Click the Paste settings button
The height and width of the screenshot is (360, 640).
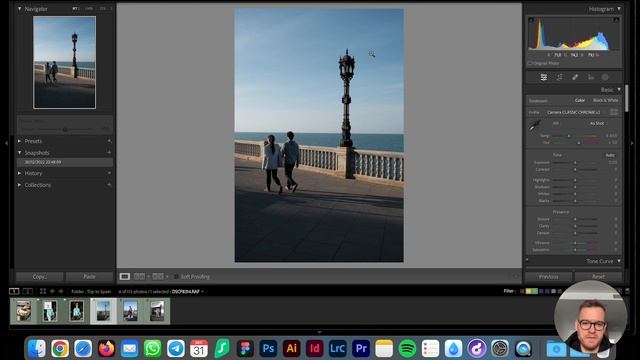coord(89,277)
